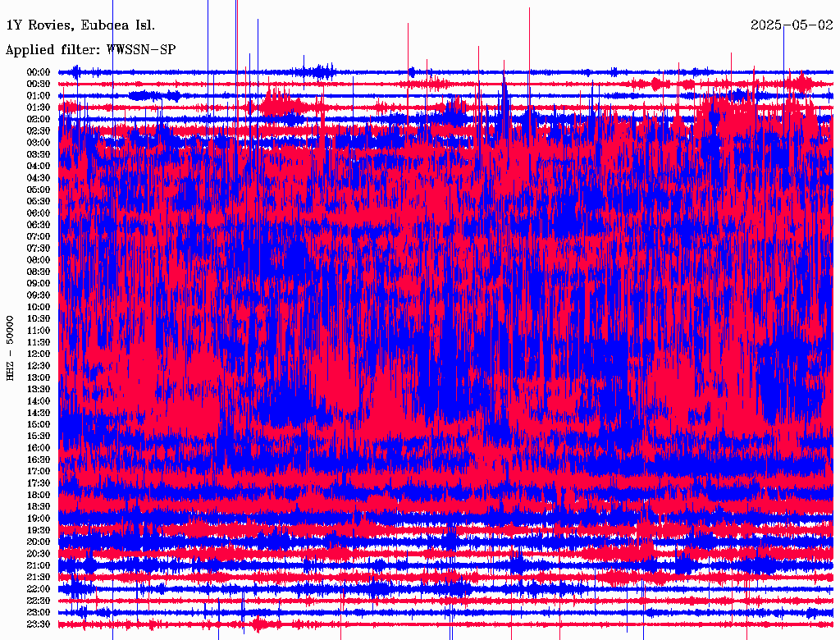Image resolution: width=840 pixels, height=640 pixels.
Task: Click the station title '1Y Rovies, Euboea Isl.'
Action: [80, 25]
